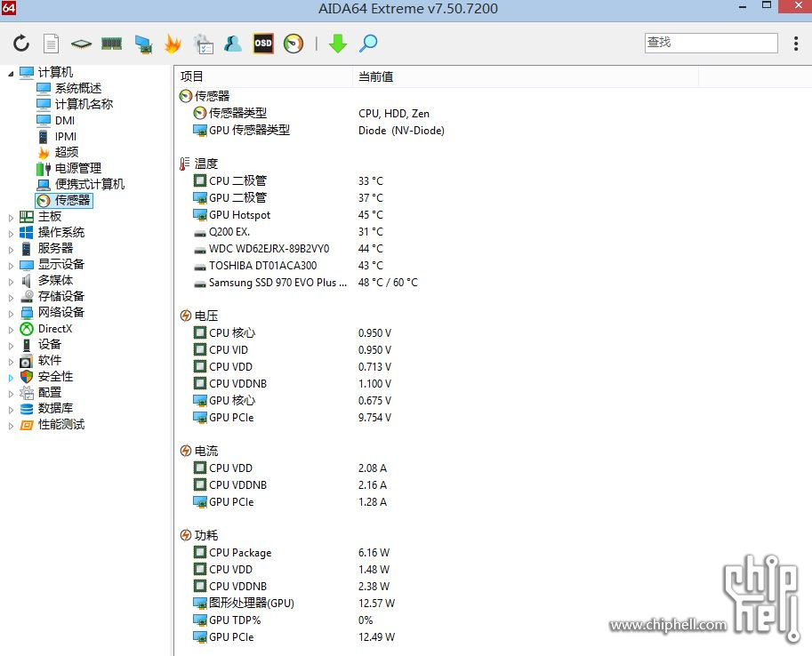812x656 pixels.
Task: Select the GPU 传感器类型 row
Action: click(318, 130)
